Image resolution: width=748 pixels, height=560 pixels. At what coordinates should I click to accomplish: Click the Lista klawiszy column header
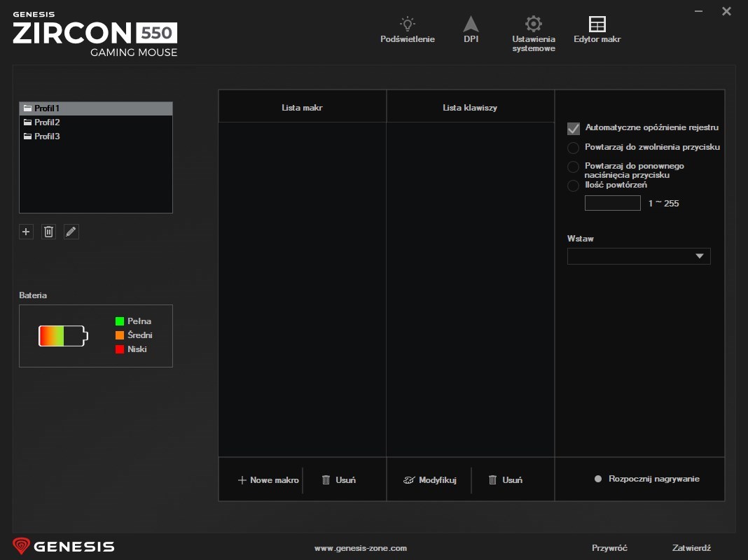click(470, 108)
